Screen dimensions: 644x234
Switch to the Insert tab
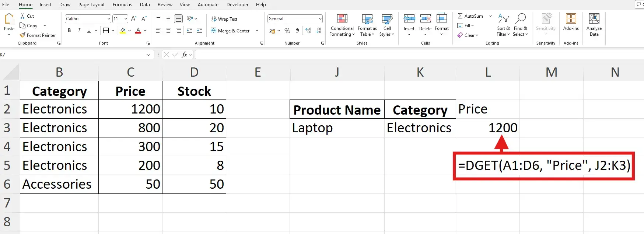(46, 5)
